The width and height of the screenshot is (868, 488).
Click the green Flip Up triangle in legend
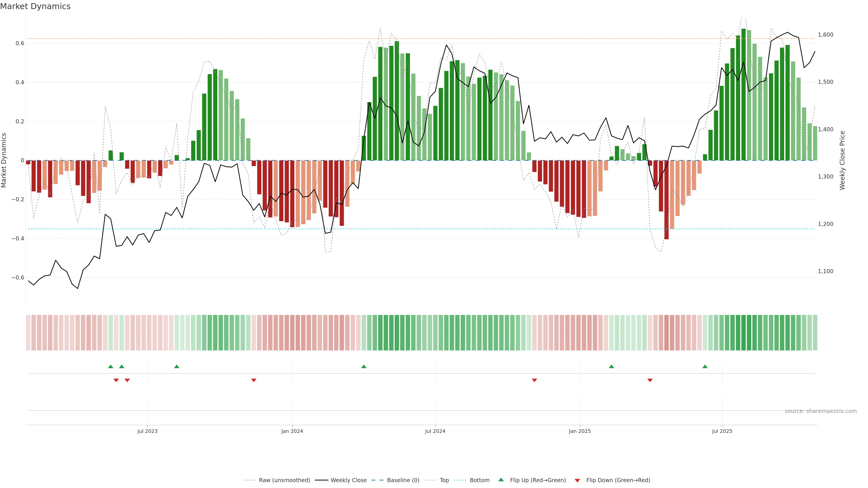click(501, 480)
